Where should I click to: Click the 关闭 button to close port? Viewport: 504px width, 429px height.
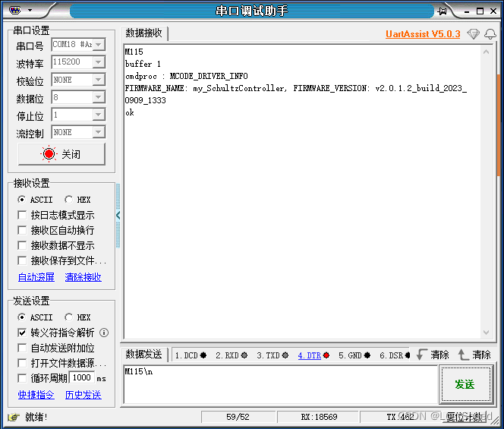click(61, 154)
